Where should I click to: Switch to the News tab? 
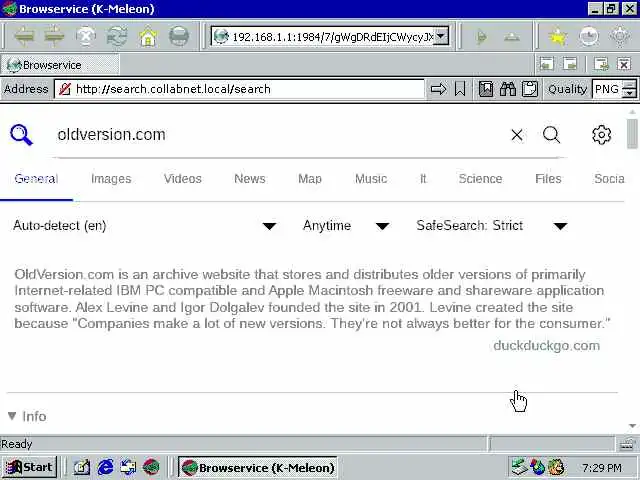[249, 179]
